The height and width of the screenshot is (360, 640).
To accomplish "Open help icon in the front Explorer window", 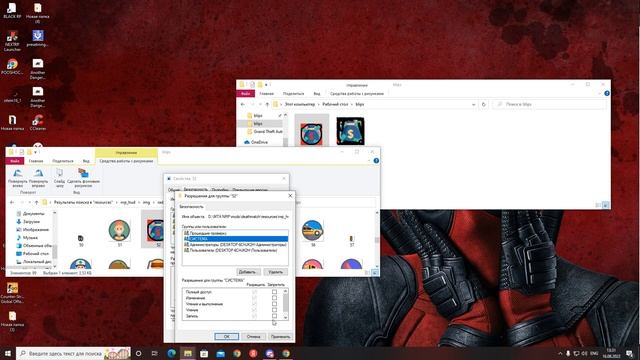I will point(376,161).
